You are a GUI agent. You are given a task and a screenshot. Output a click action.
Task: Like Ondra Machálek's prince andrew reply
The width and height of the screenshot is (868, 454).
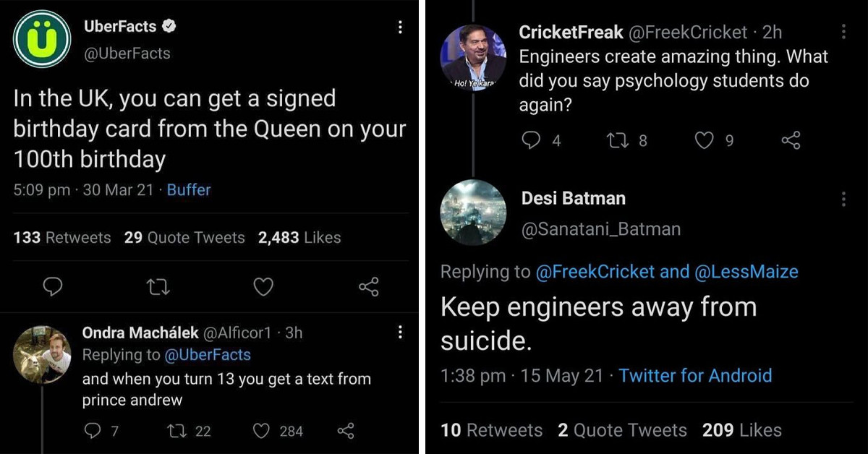261,431
